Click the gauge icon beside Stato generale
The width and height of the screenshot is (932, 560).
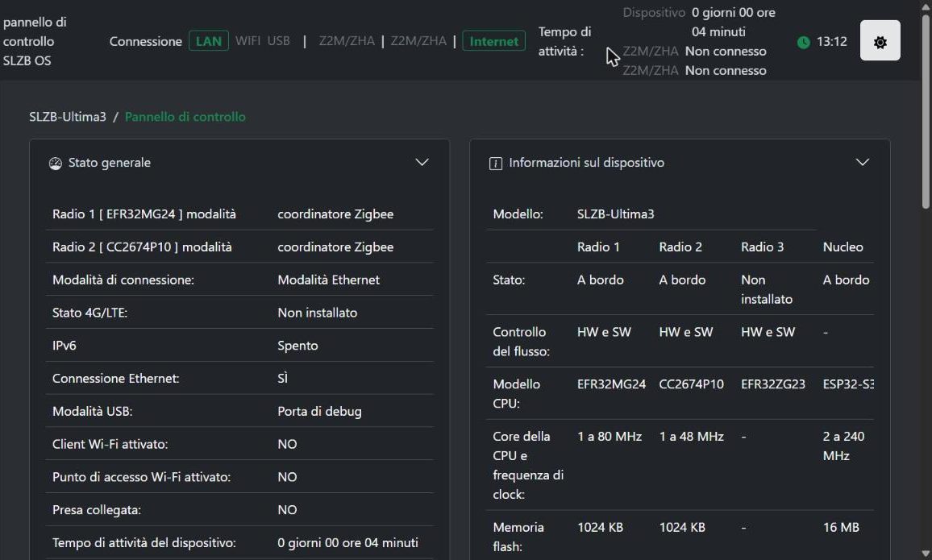click(56, 164)
